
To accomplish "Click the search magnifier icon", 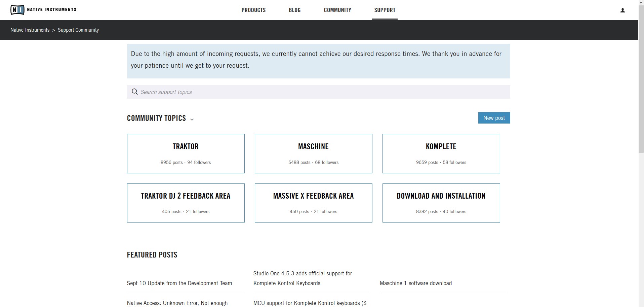I will point(135,92).
